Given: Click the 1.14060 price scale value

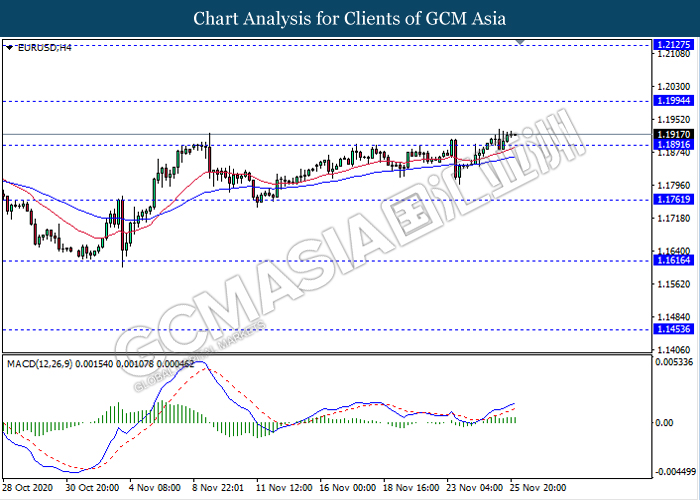Looking at the screenshot, I should point(674,350).
